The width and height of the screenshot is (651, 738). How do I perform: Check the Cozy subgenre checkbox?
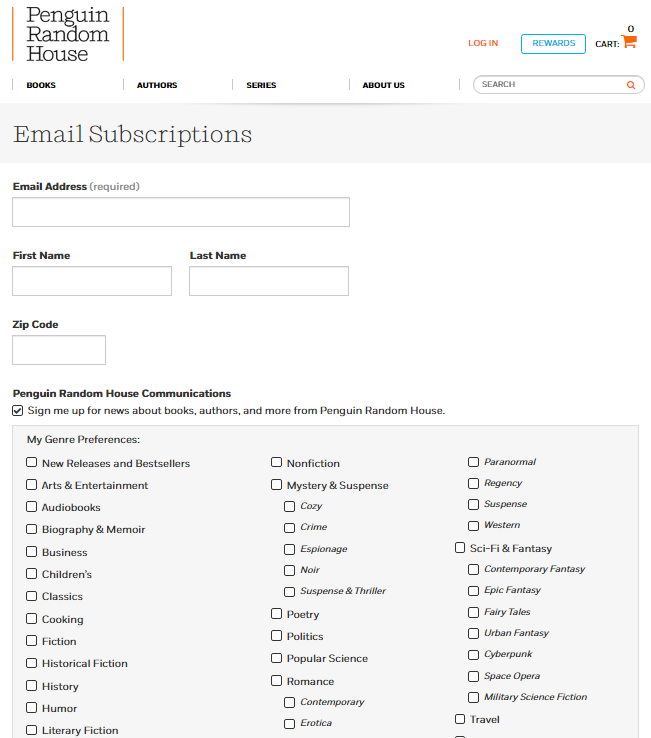coord(289,506)
